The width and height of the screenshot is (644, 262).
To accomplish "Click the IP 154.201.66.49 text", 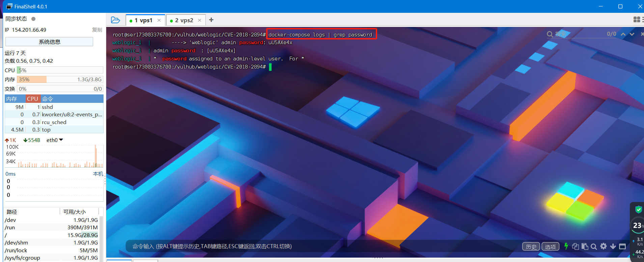I will (26, 30).
